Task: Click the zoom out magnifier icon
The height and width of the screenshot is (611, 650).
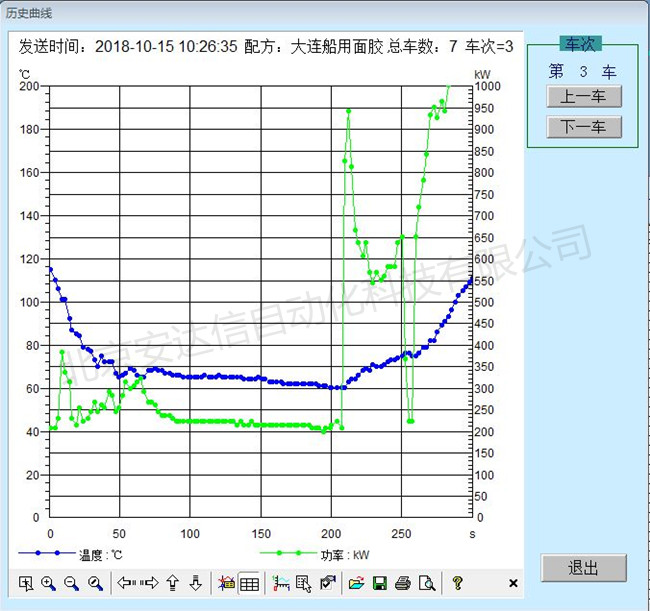Action: 71,583
